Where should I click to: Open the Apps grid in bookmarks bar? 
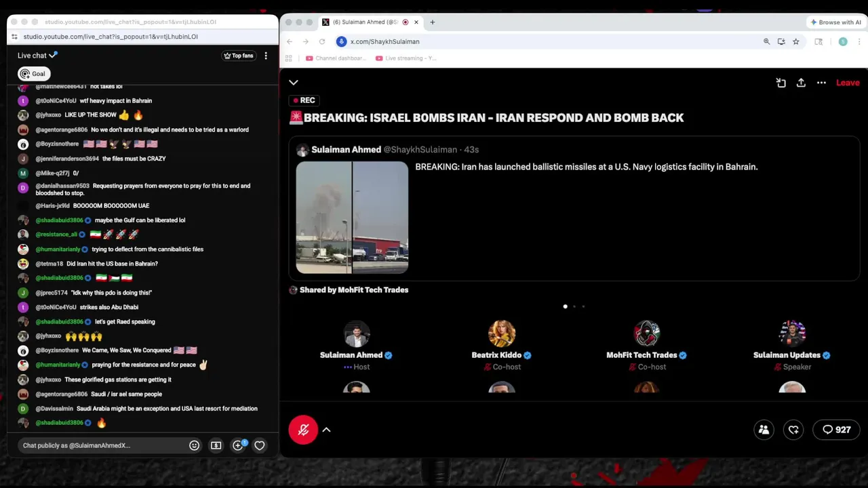click(288, 58)
